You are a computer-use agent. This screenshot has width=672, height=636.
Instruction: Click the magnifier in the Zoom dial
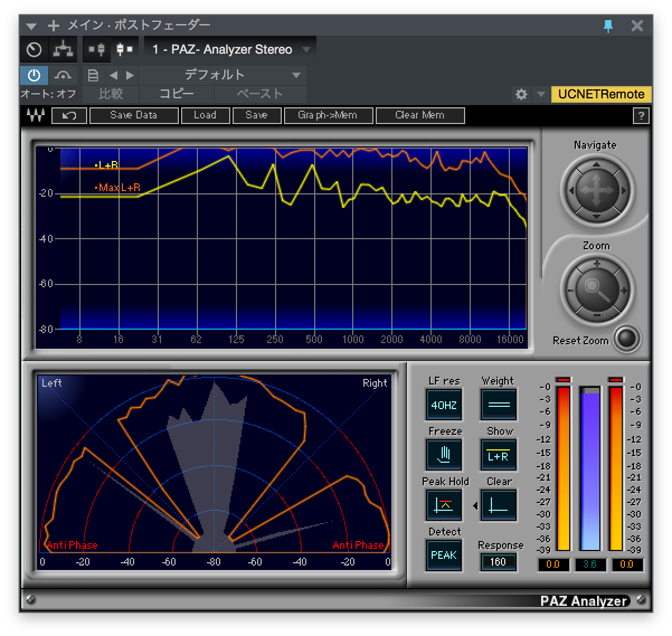[597, 291]
